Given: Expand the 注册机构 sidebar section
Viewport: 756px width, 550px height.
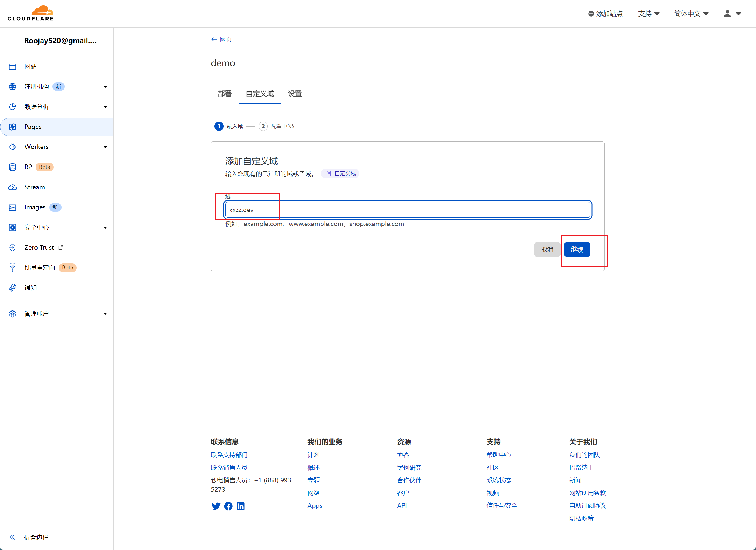Looking at the screenshot, I should (105, 87).
